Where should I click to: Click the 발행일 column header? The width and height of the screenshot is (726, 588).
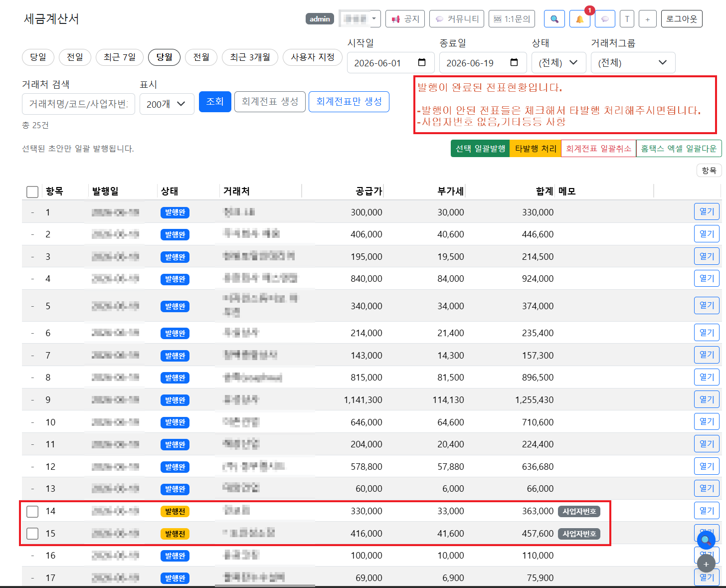105,191
